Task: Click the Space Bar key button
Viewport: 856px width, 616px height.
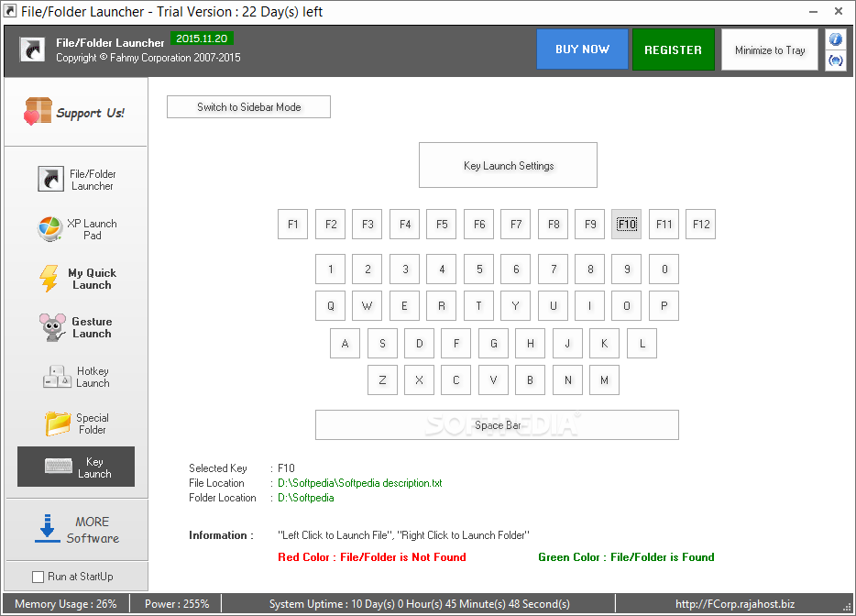Action: [498, 424]
